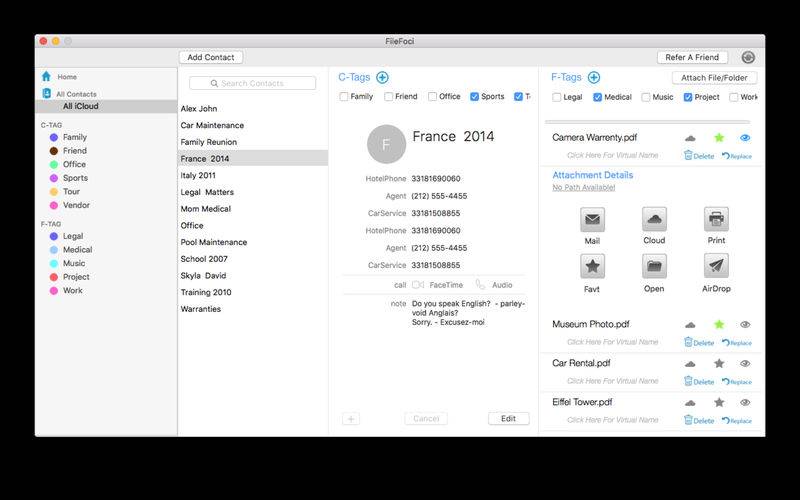Click the Search Contacts field
The image size is (800, 500).
point(252,83)
